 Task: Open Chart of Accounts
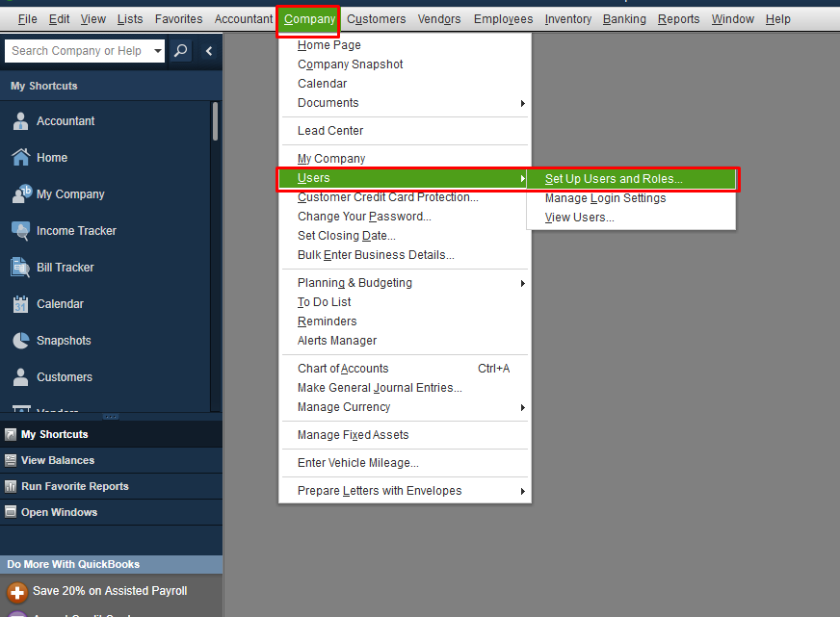tap(405, 368)
